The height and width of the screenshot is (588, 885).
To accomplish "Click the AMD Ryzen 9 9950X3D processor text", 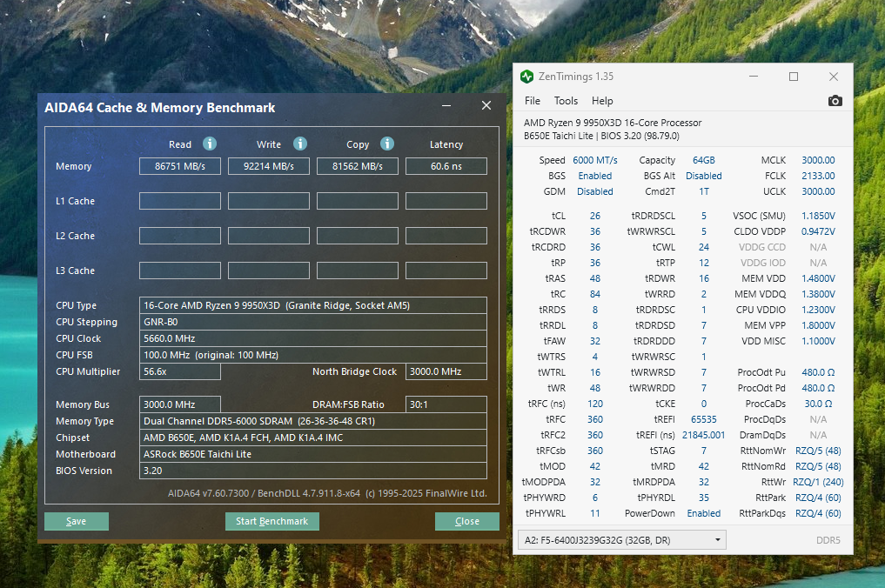I will [613, 123].
